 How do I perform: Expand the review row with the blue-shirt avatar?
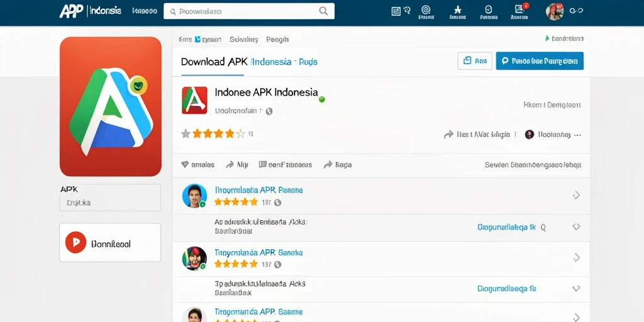pyautogui.click(x=576, y=195)
